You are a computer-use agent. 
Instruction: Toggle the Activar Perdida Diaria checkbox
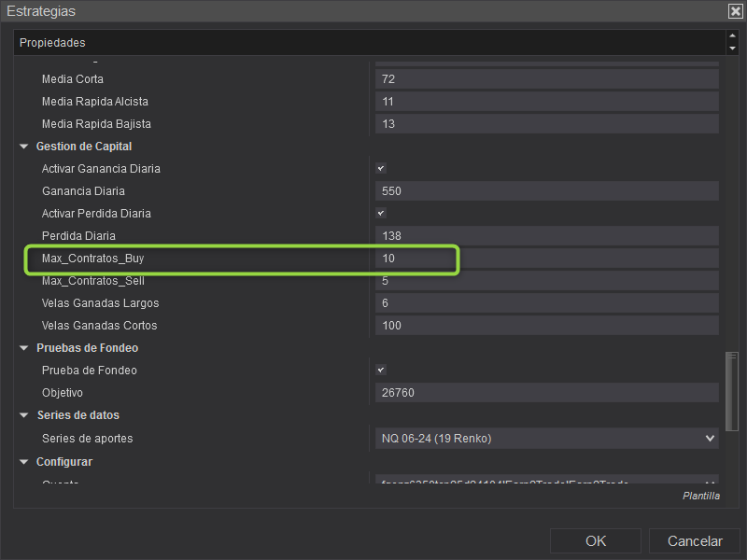[381, 214]
